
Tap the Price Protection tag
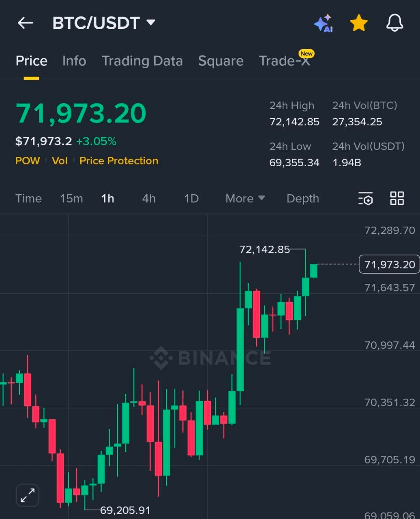(x=119, y=161)
